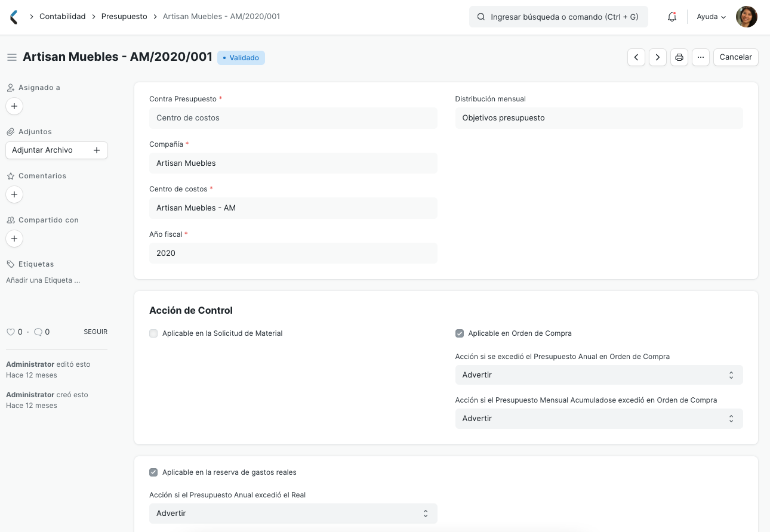Open accumulated monthly budget Orden de Compra dropdown
The width and height of the screenshot is (770, 532).
click(599, 419)
